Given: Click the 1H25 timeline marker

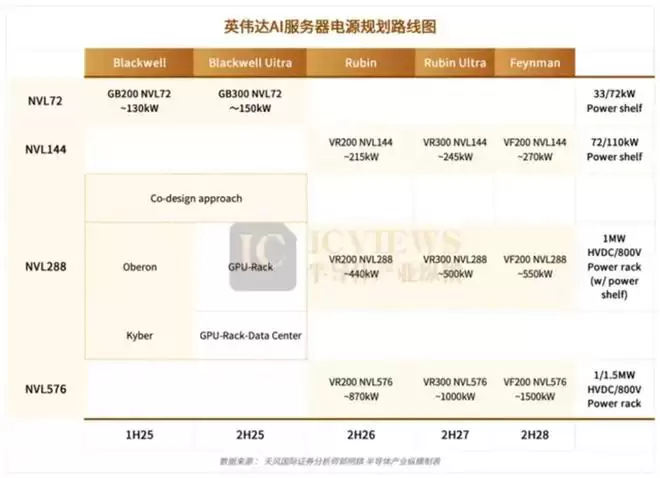Looking at the screenshot, I should [139, 435].
